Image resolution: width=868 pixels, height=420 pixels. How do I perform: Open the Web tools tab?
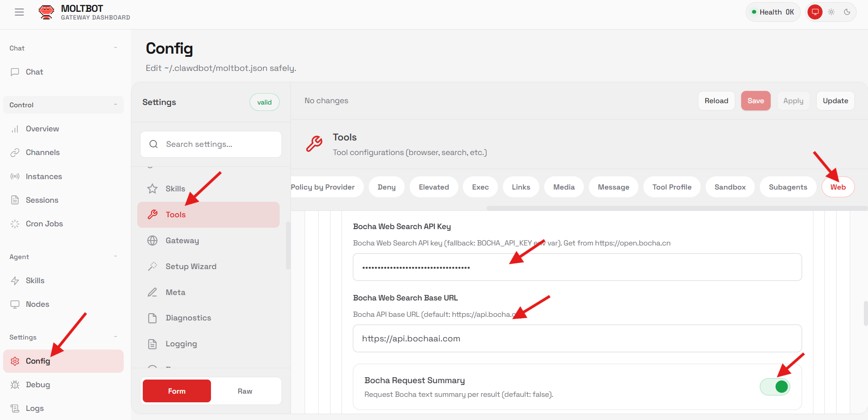pyautogui.click(x=838, y=187)
